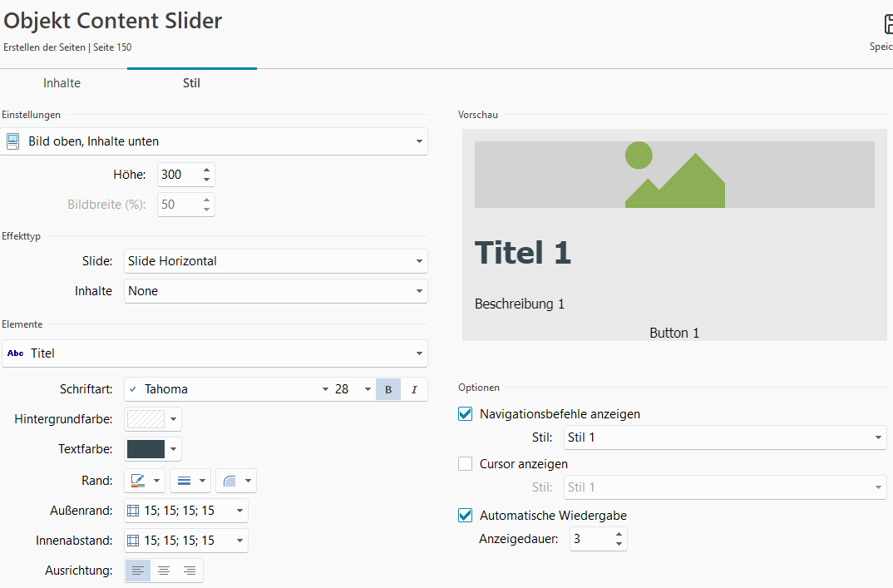Expand the Elemente dropdown showing Titel

pos(215,353)
